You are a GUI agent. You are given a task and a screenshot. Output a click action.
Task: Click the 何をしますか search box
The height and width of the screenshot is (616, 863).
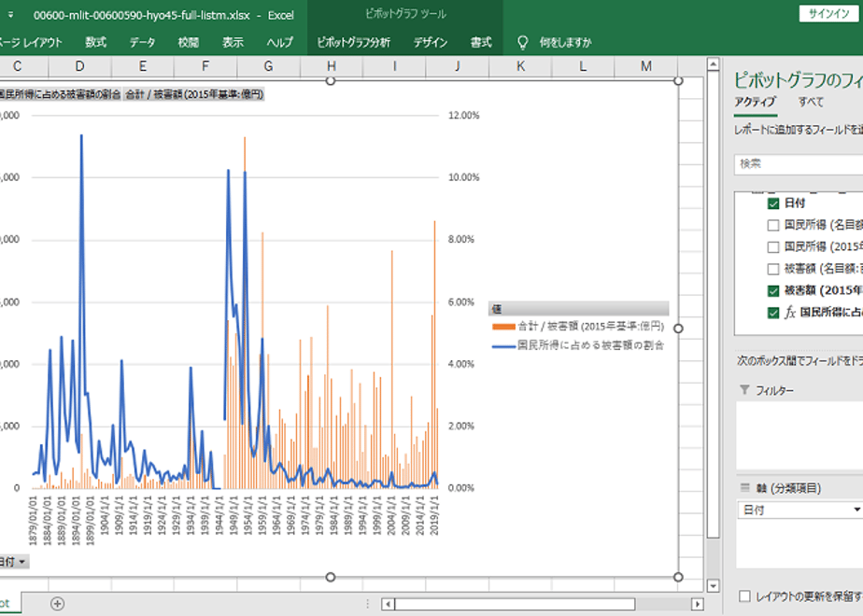565,42
